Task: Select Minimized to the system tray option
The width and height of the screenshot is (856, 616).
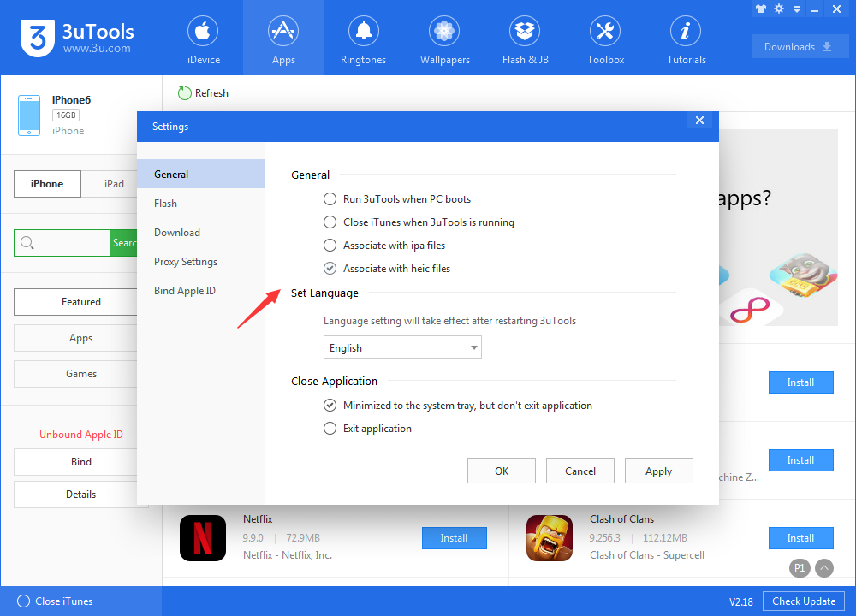Action: coord(330,405)
